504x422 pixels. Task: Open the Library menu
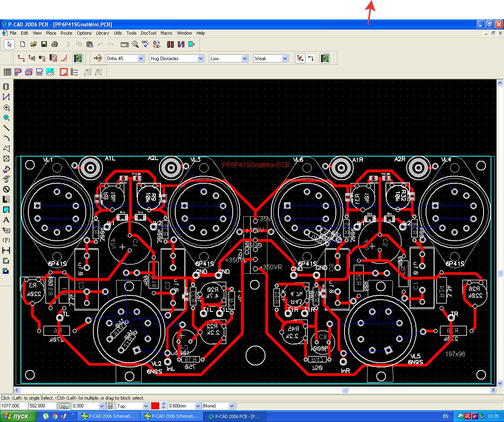[x=102, y=33]
